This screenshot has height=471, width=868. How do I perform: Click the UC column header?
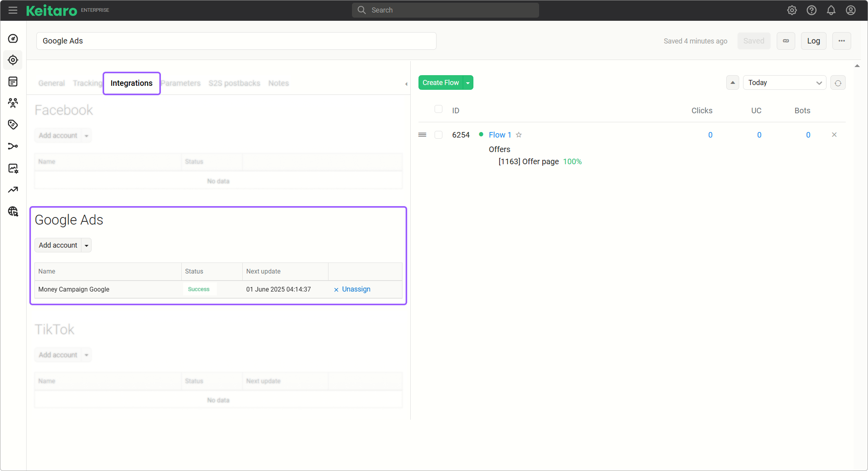tap(756, 111)
